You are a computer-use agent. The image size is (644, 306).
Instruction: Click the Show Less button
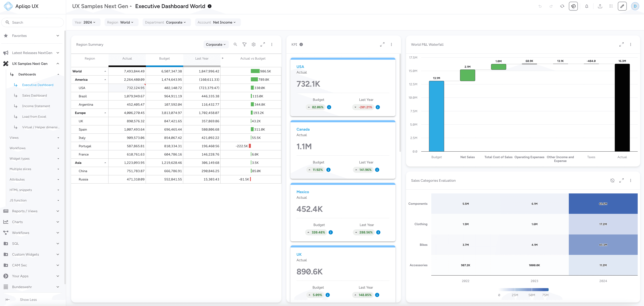click(28, 299)
